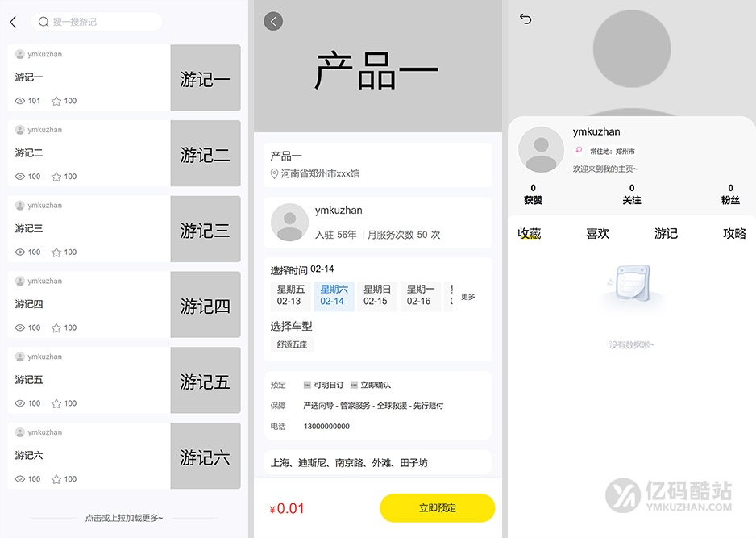
Task: Tap ymkuzhan's avatar on the product page
Action: [289, 223]
